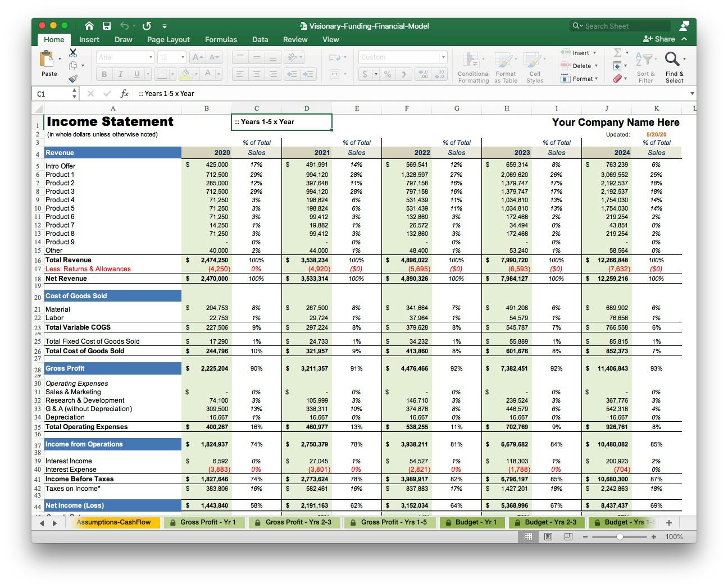Decrease font size with smaller A
Viewport: 728px width, 588px height.
[214, 57]
